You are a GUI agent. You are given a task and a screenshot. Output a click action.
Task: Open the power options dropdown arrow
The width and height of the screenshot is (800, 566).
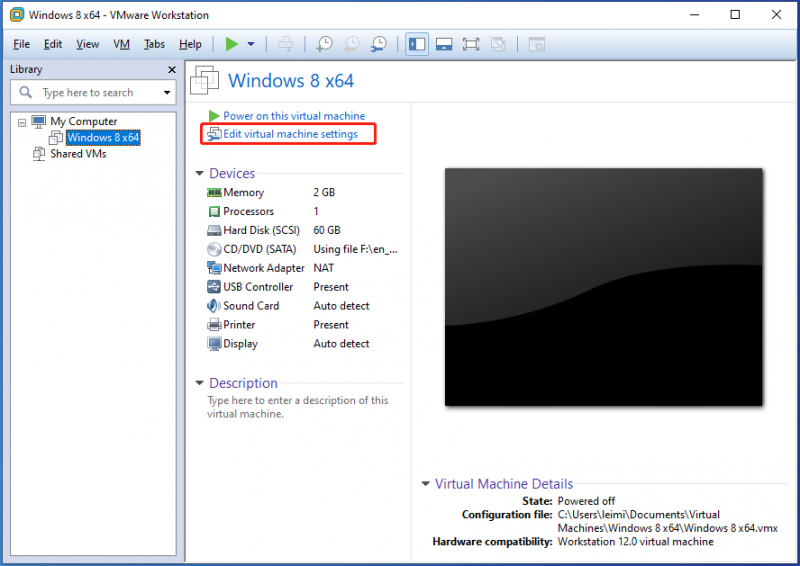click(251, 44)
